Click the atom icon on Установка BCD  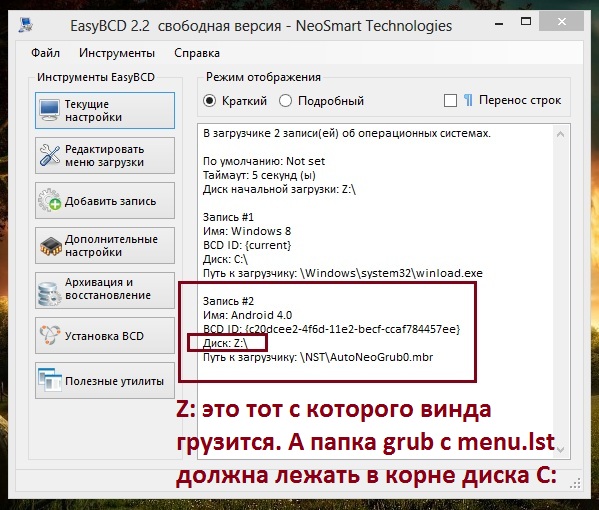tap(50, 335)
